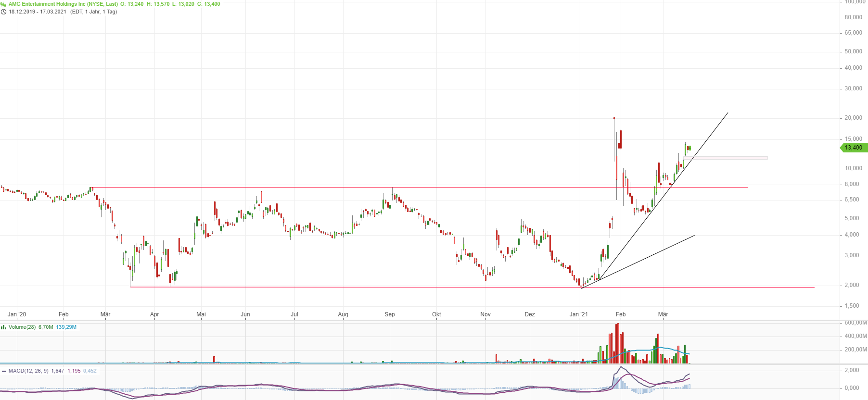Click the 5,000 price axis label

(852, 218)
